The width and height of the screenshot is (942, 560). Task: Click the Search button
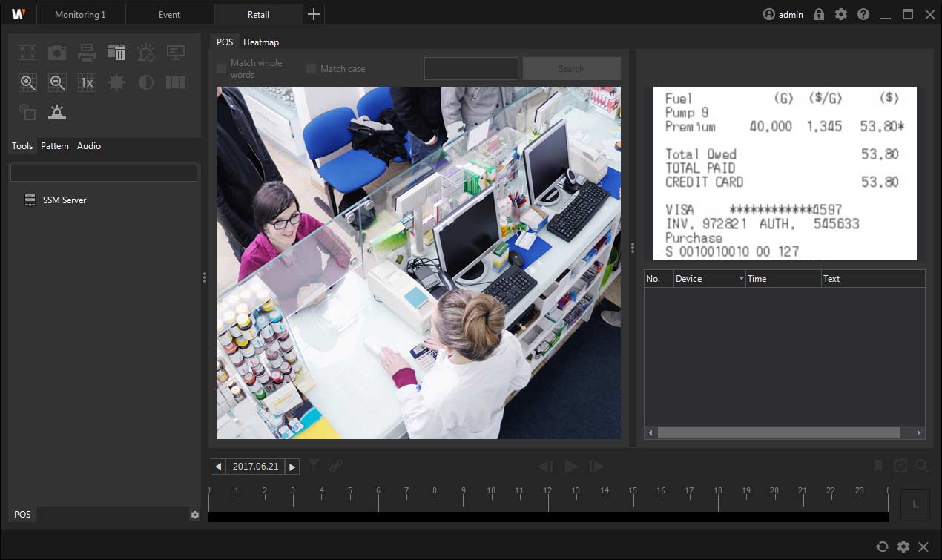(571, 69)
